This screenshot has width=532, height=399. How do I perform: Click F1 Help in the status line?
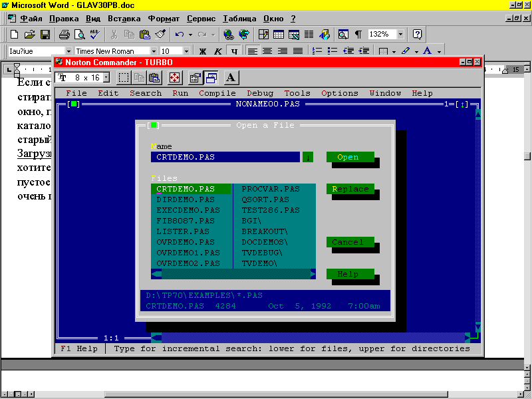(79, 348)
